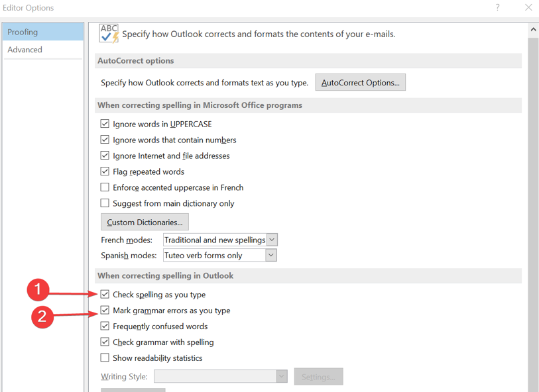This screenshot has width=539, height=392.
Task: Enable Show readability statistics
Action: click(105, 358)
